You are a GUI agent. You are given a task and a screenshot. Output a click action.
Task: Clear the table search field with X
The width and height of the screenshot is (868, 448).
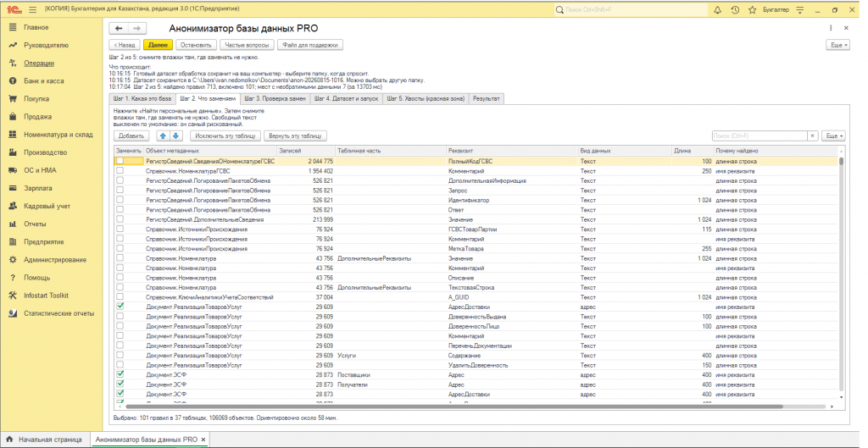coord(812,136)
